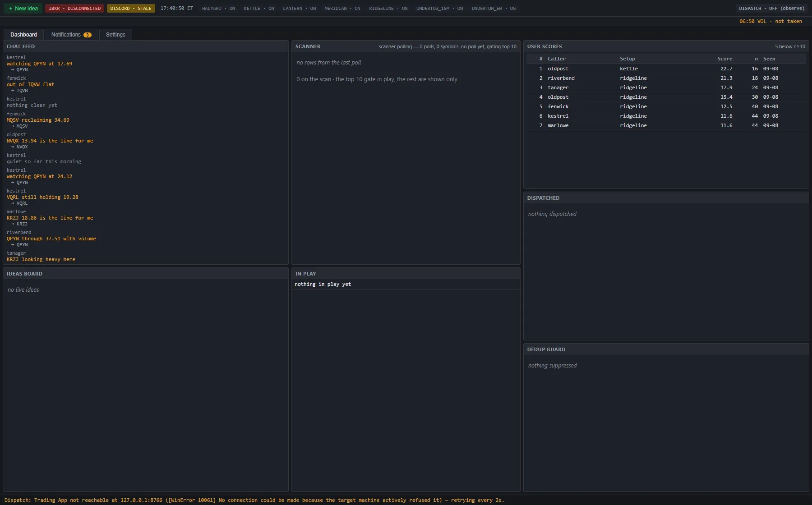Toggle the UNDERTOW_5M ON strategy indicator

click(x=494, y=9)
